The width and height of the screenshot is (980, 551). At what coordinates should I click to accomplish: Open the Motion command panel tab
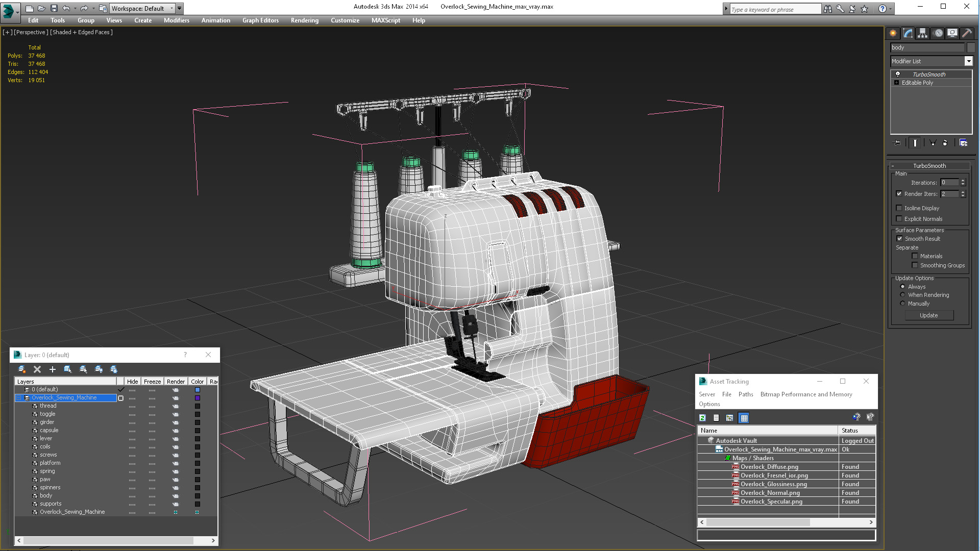point(938,33)
